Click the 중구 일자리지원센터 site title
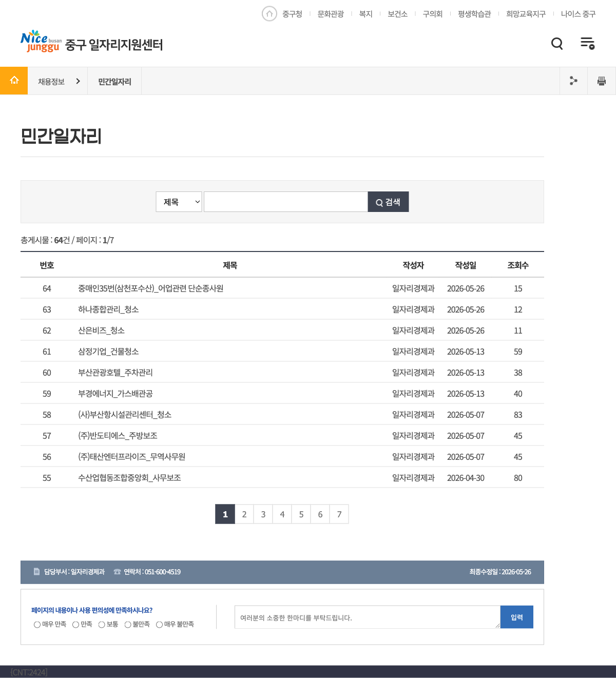Image resolution: width=616 pixels, height=678 pixels. click(114, 45)
